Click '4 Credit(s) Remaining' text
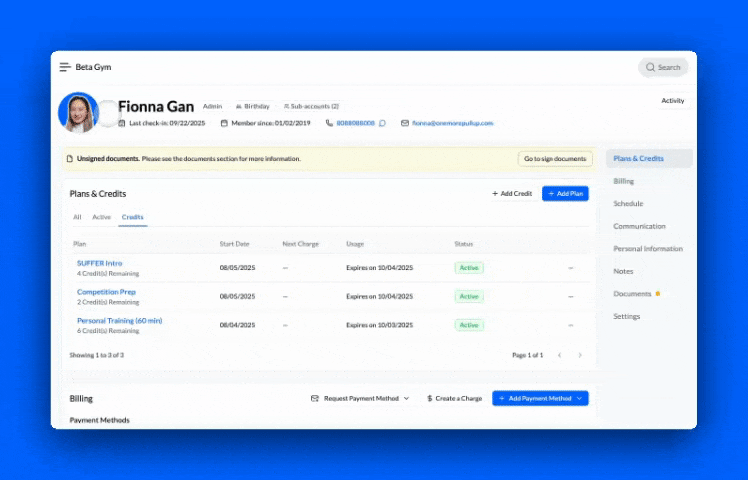This screenshot has width=748, height=480. [108, 274]
